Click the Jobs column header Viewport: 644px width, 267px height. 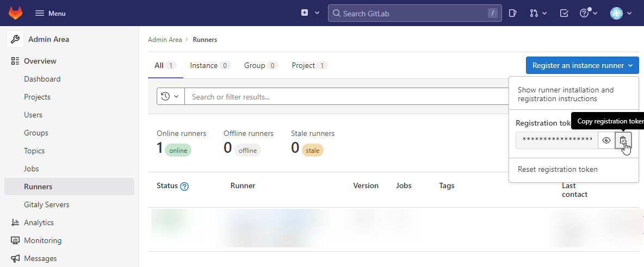coord(404,185)
